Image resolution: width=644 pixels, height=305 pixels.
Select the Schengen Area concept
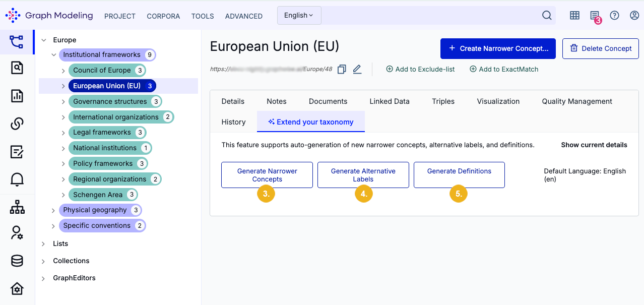pyautogui.click(x=103, y=195)
